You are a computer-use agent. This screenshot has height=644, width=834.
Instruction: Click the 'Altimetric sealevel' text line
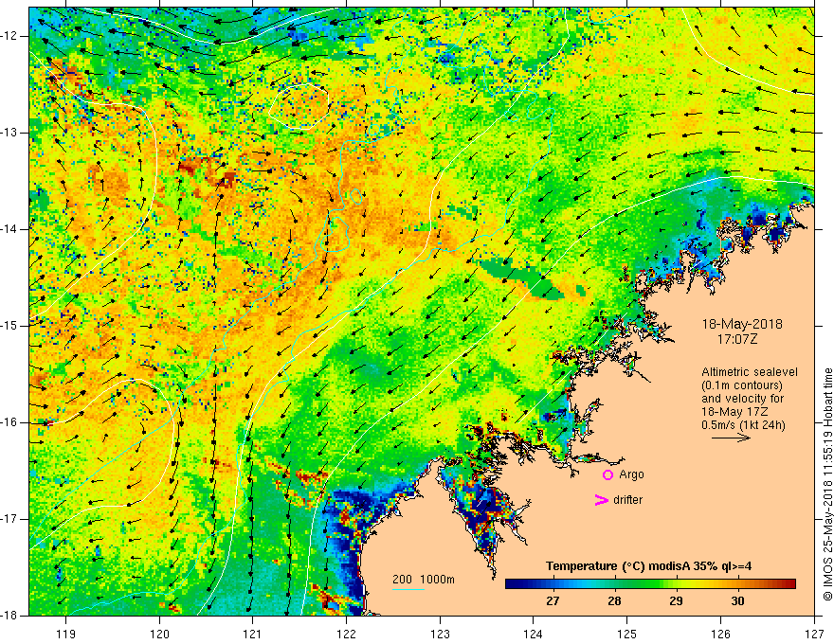(750, 372)
